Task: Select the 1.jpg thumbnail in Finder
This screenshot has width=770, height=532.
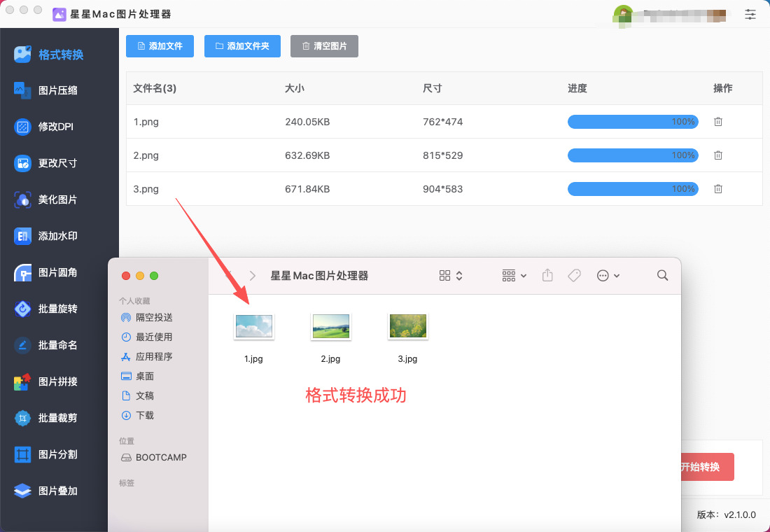Action: [x=253, y=326]
